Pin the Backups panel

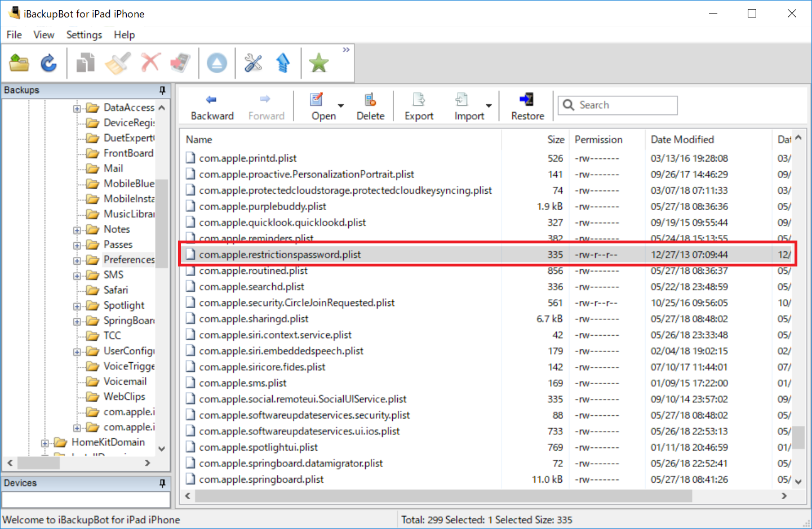coord(162,90)
